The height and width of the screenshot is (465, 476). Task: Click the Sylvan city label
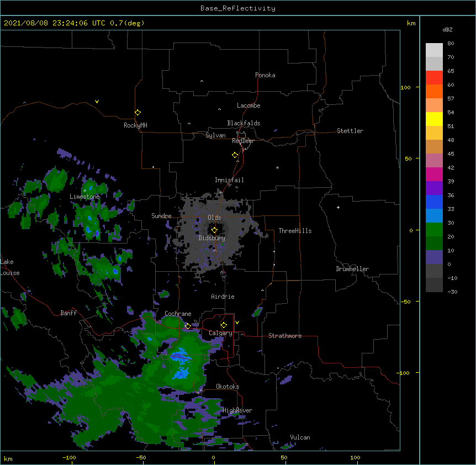215,135
